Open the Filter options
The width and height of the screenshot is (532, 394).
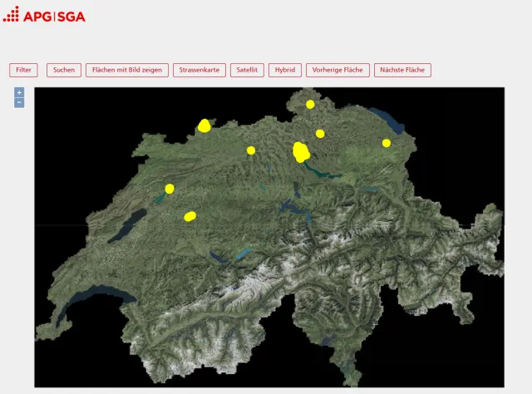coord(23,70)
